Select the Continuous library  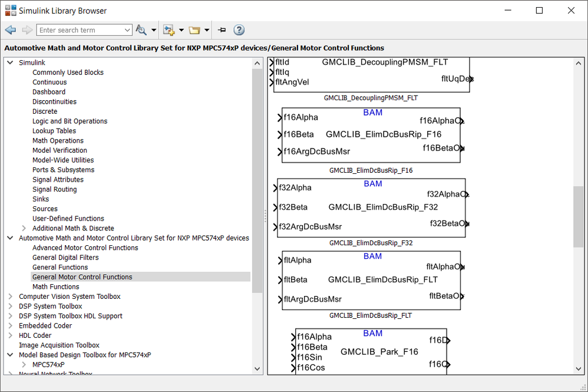(49, 82)
